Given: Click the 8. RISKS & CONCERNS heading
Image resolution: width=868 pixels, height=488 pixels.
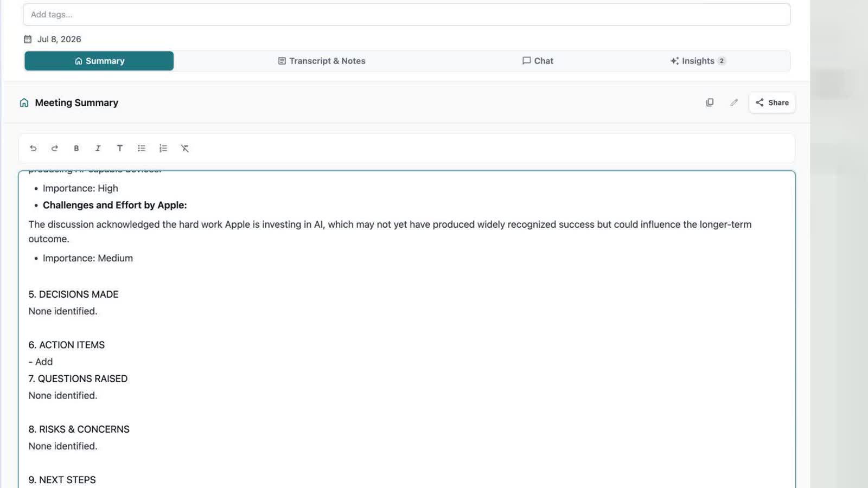Looking at the screenshot, I should click(79, 429).
